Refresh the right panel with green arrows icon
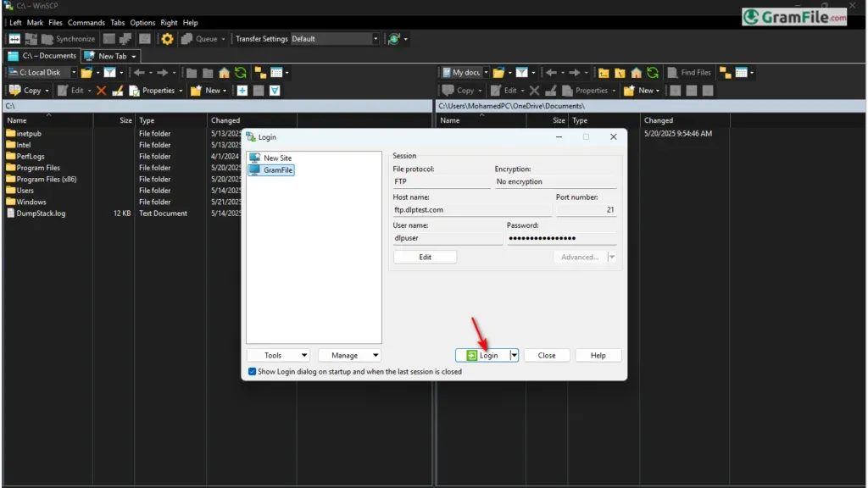868x488 pixels. coord(653,73)
